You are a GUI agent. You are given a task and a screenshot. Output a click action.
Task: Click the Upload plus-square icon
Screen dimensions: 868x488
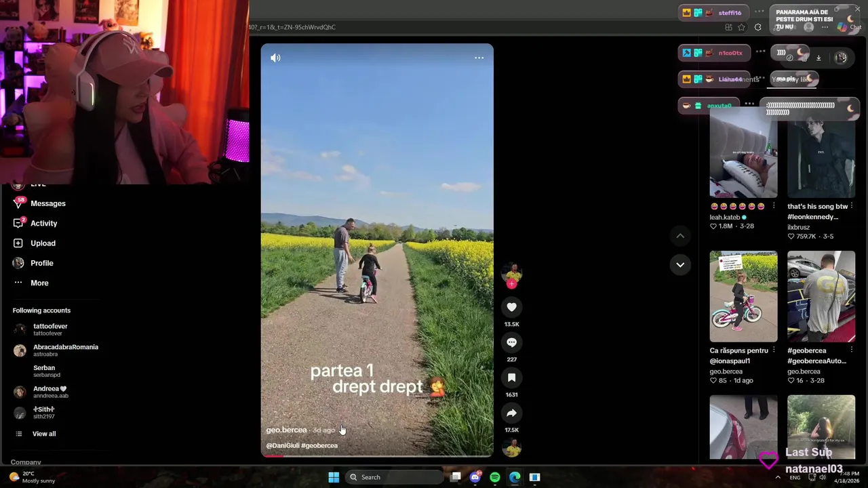click(x=18, y=243)
